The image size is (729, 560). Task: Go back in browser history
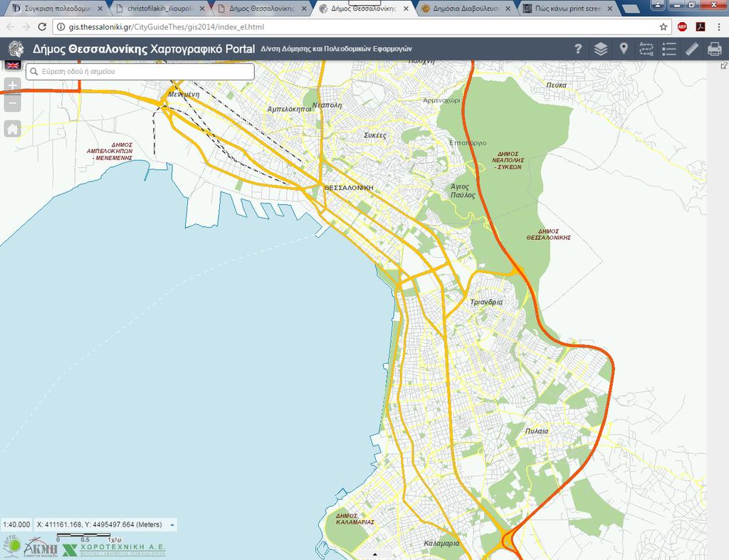[x=10, y=27]
